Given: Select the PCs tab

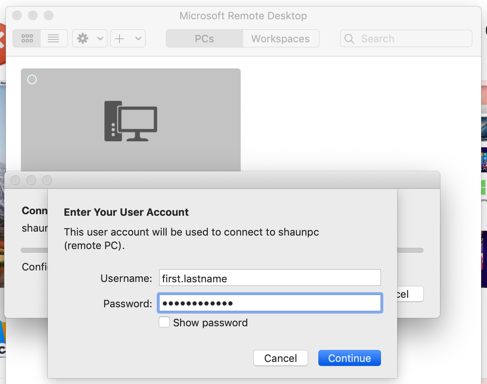Looking at the screenshot, I should coord(204,39).
